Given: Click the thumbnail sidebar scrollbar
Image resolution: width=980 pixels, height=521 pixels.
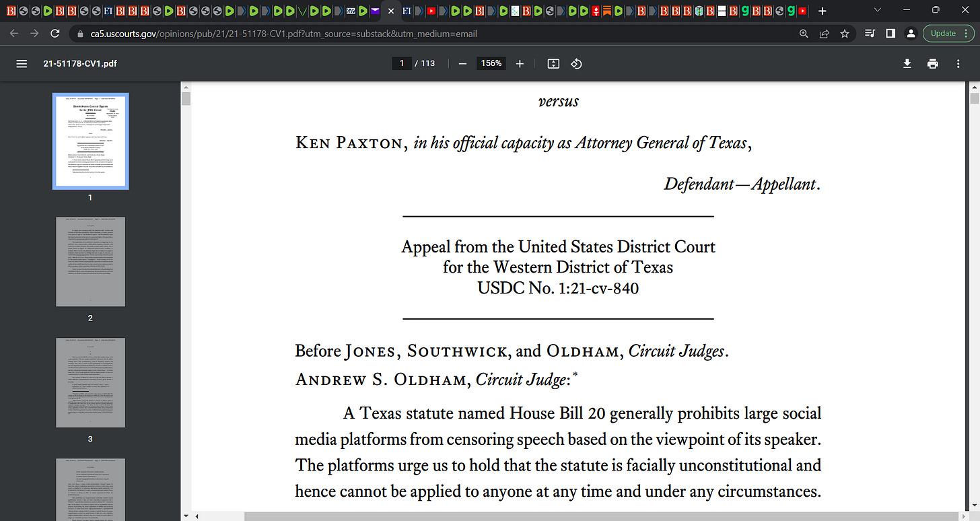Looking at the screenshot, I should pyautogui.click(x=186, y=99).
